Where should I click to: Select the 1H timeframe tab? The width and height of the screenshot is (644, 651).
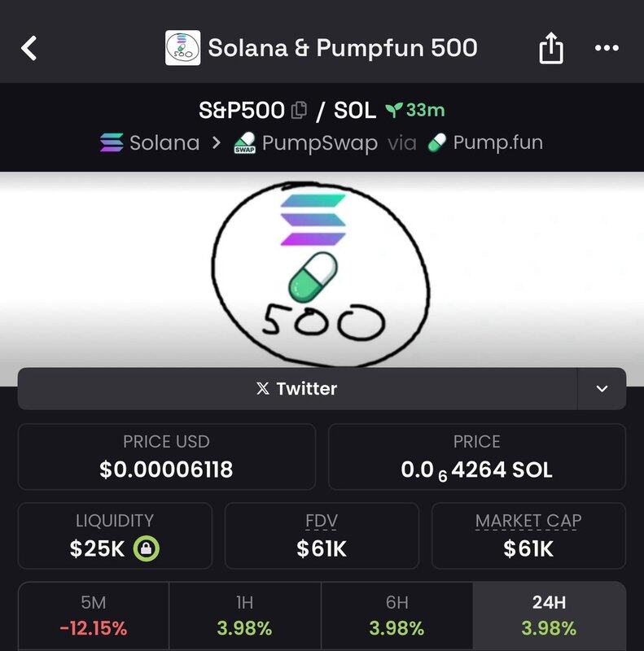pos(244,616)
